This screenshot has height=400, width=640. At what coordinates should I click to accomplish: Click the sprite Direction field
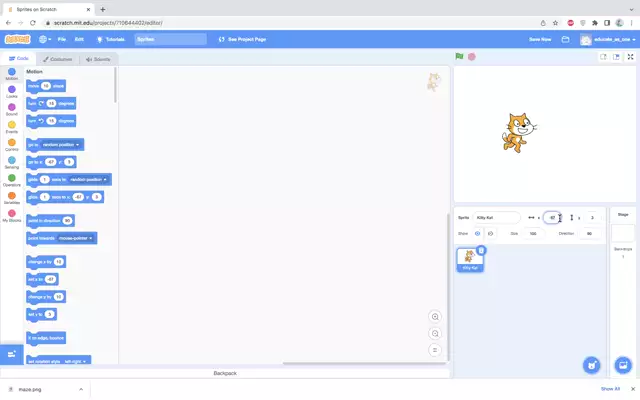[x=589, y=233]
